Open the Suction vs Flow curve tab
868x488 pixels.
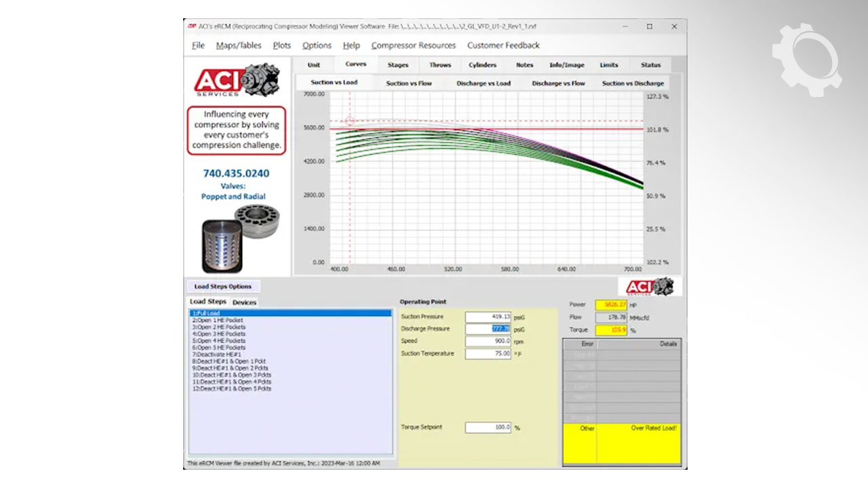tap(409, 83)
